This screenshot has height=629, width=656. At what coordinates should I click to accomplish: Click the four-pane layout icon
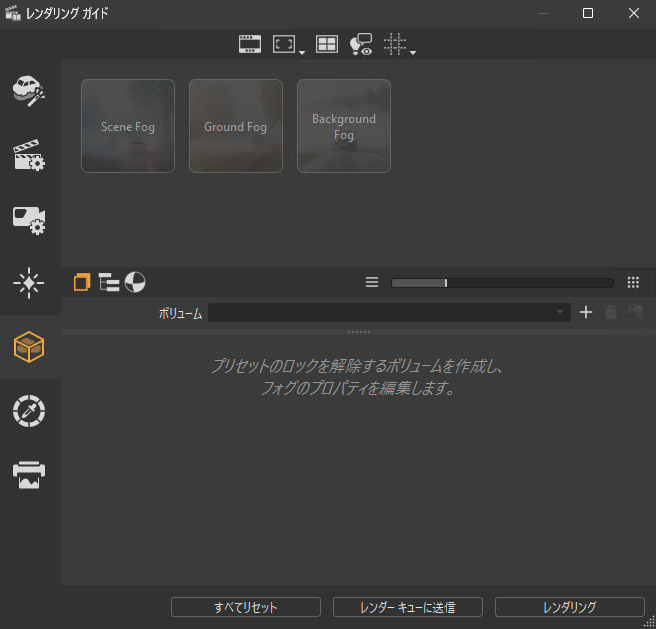[327, 44]
